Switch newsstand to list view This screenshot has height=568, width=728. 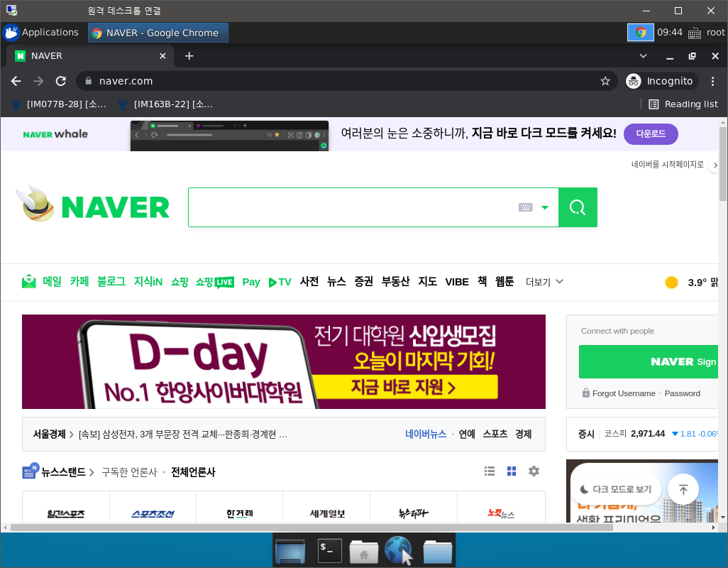click(490, 471)
